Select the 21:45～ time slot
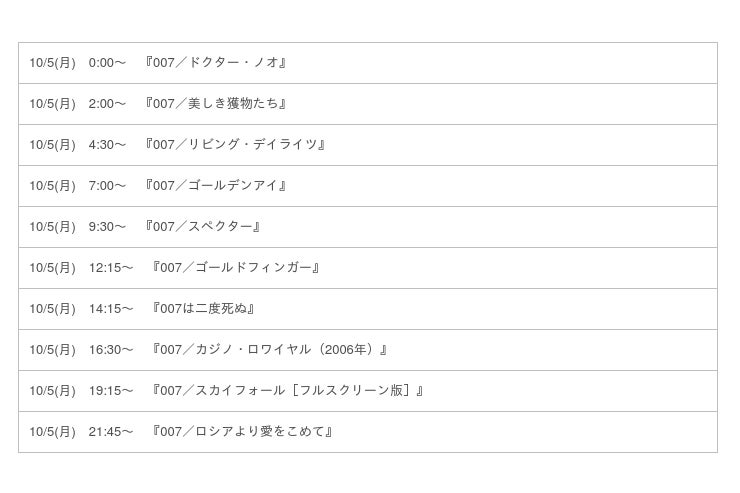 (x=111, y=432)
